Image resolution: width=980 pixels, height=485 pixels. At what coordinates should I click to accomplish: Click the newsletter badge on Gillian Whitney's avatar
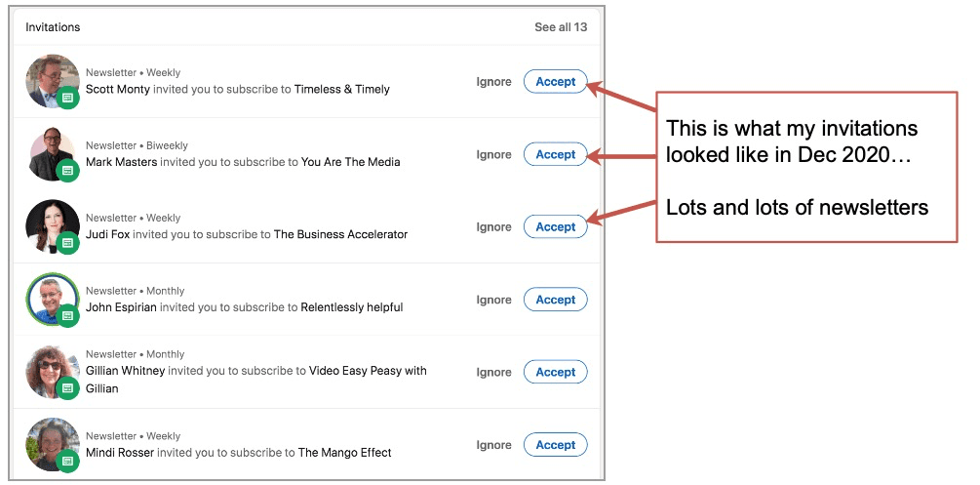click(68, 388)
